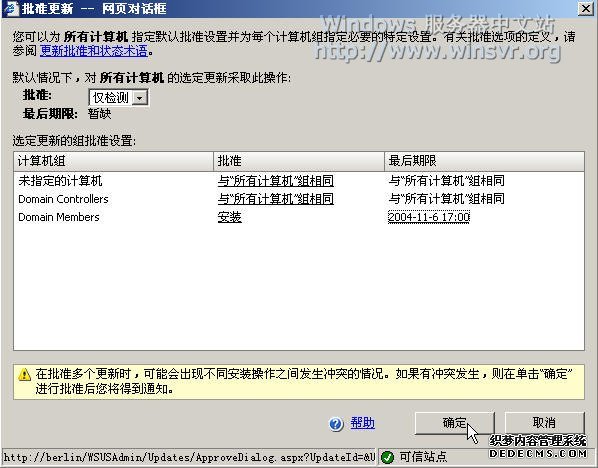Click the 最后期限 column header
This screenshot has height=468, width=598.
484,161
